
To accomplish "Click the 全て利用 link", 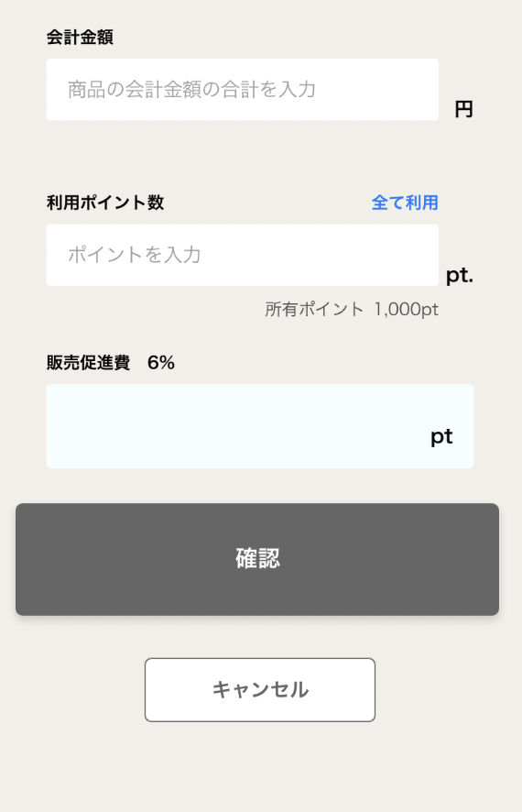I will click(405, 203).
